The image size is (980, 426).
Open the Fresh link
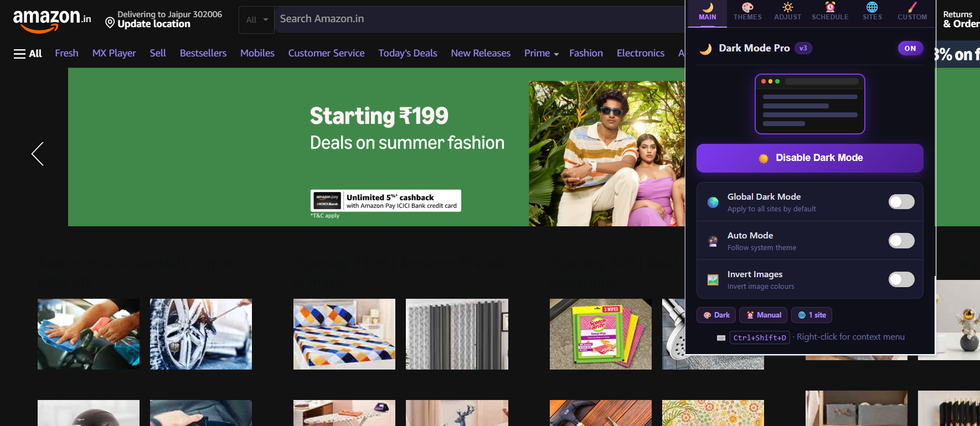click(x=66, y=53)
